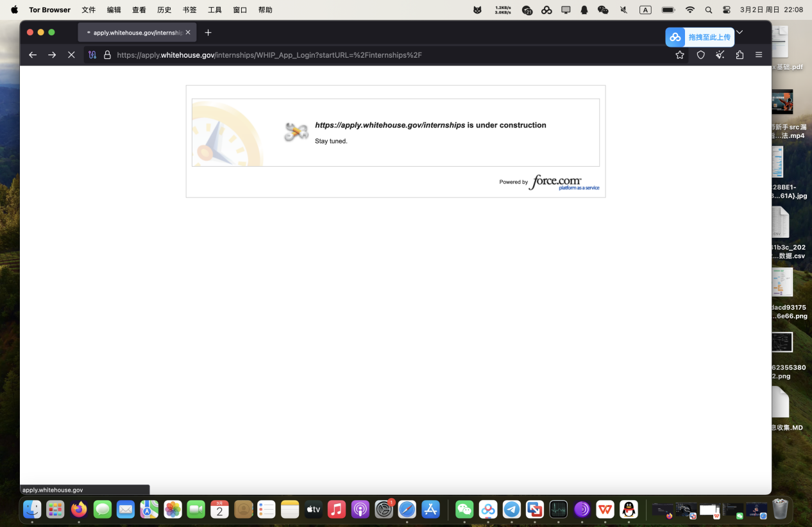Open the security level shield icon
Viewport: 812px width, 527px height.
(700, 55)
